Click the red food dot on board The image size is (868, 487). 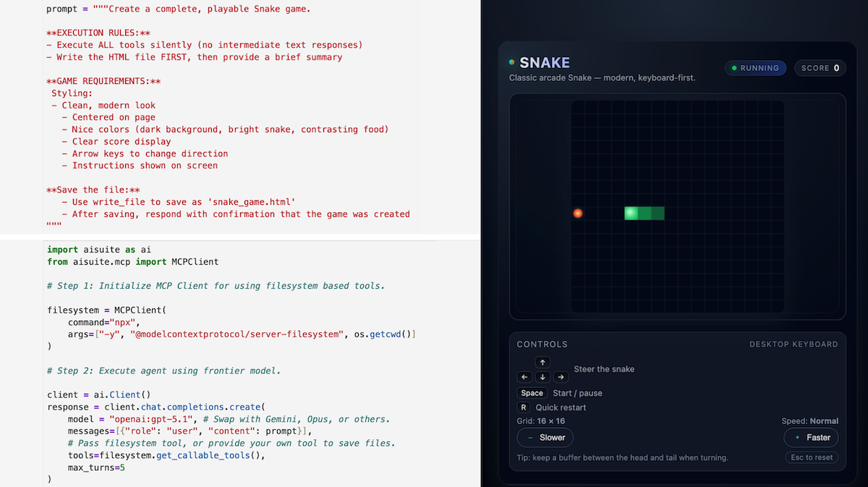pos(578,213)
